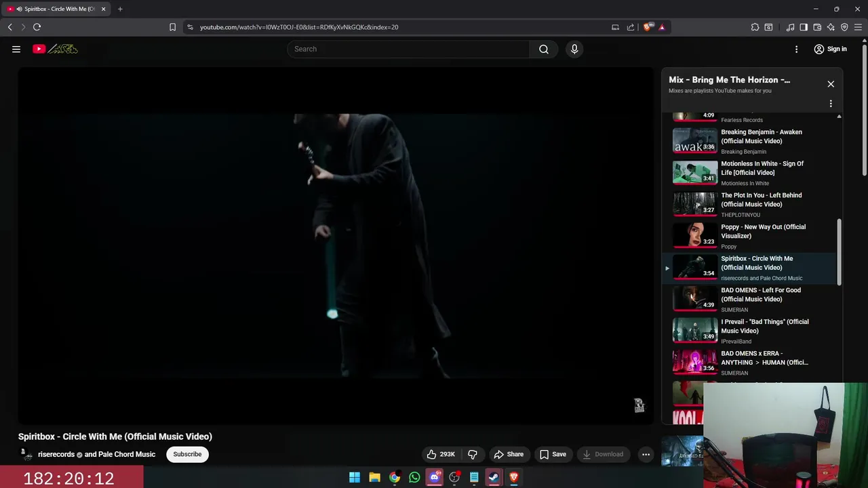Open the riserecords channel avatar
Image resolution: width=868 pixels, height=488 pixels.
[26, 454]
